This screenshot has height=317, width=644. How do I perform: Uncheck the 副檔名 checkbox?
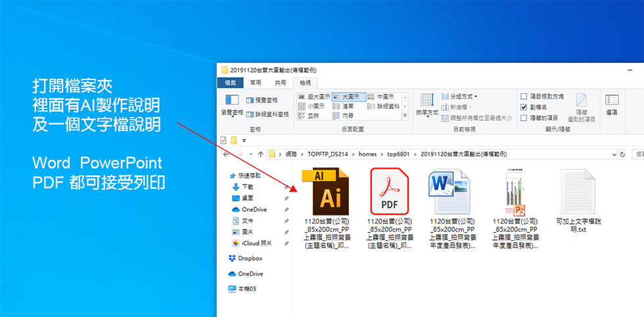coord(524,107)
